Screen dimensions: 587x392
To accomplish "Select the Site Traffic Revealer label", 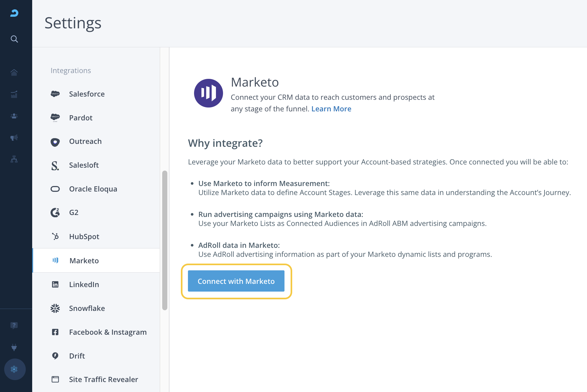I will click(x=104, y=379).
